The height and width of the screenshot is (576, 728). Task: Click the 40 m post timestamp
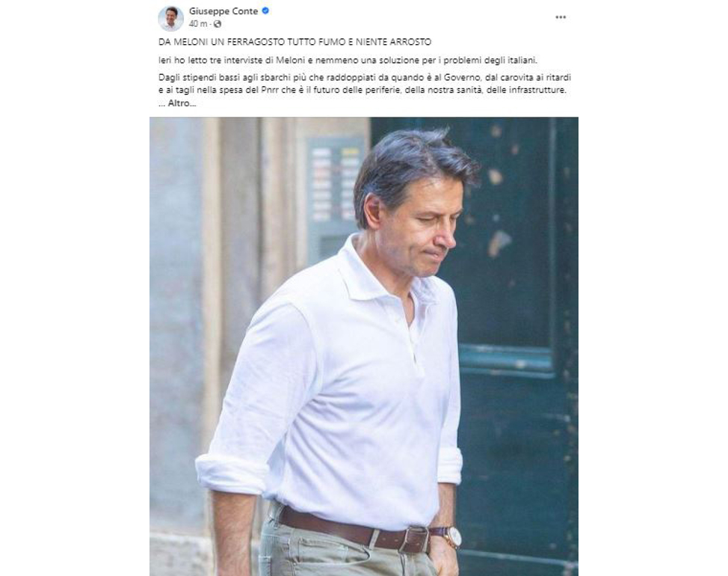point(198,24)
